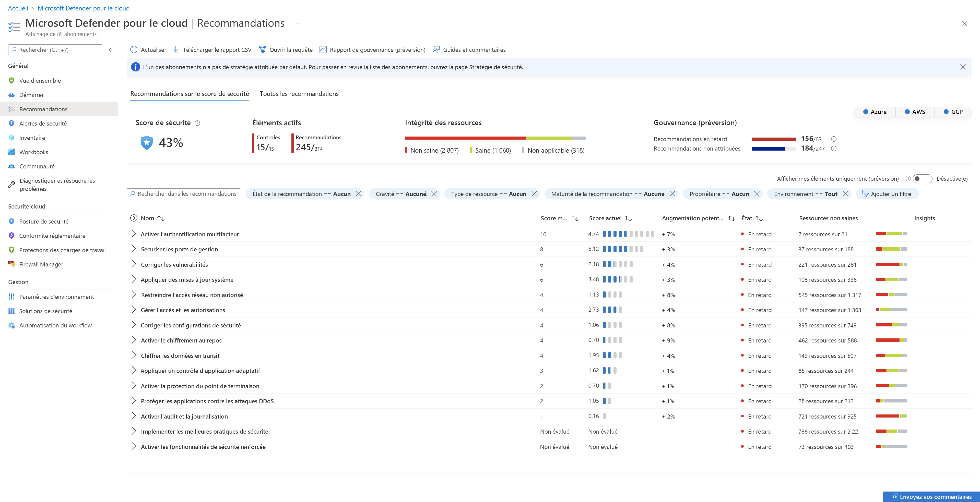Expand all rows via Nom header chevron
This screenshot has width=980, height=502.
pyautogui.click(x=134, y=218)
